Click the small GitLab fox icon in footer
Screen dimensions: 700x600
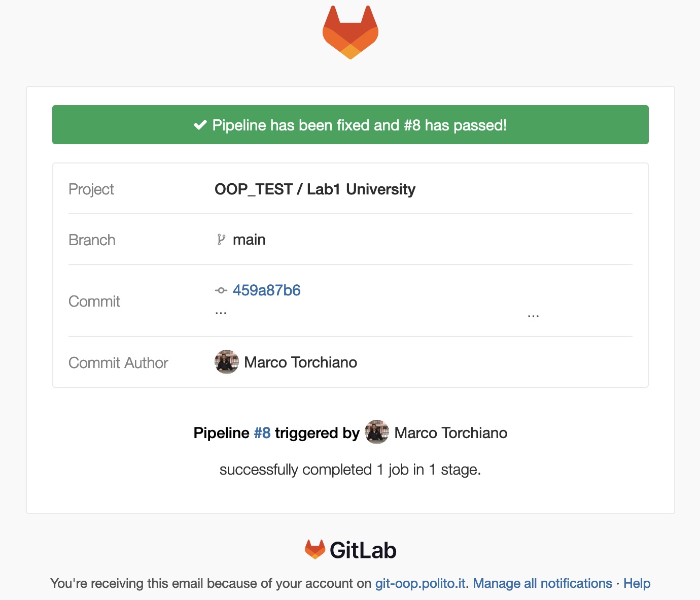point(315,550)
